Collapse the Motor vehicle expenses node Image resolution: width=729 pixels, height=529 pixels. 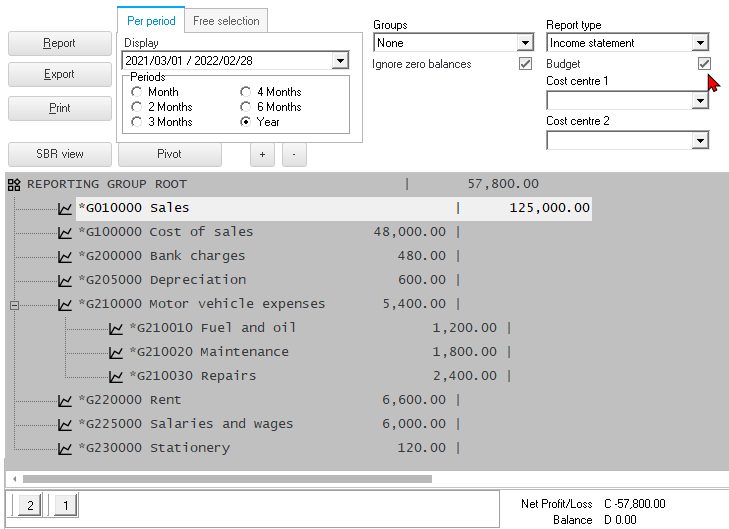[14, 304]
